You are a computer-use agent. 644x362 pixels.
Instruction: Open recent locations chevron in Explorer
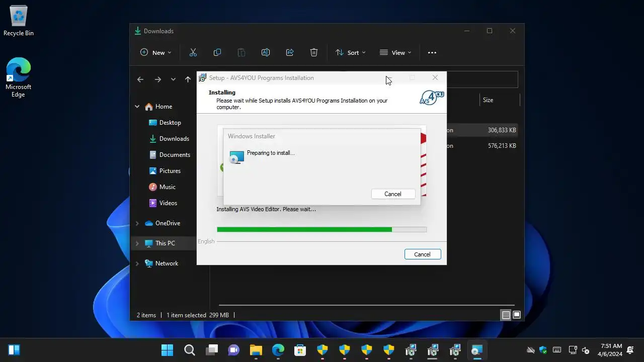[173, 79]
